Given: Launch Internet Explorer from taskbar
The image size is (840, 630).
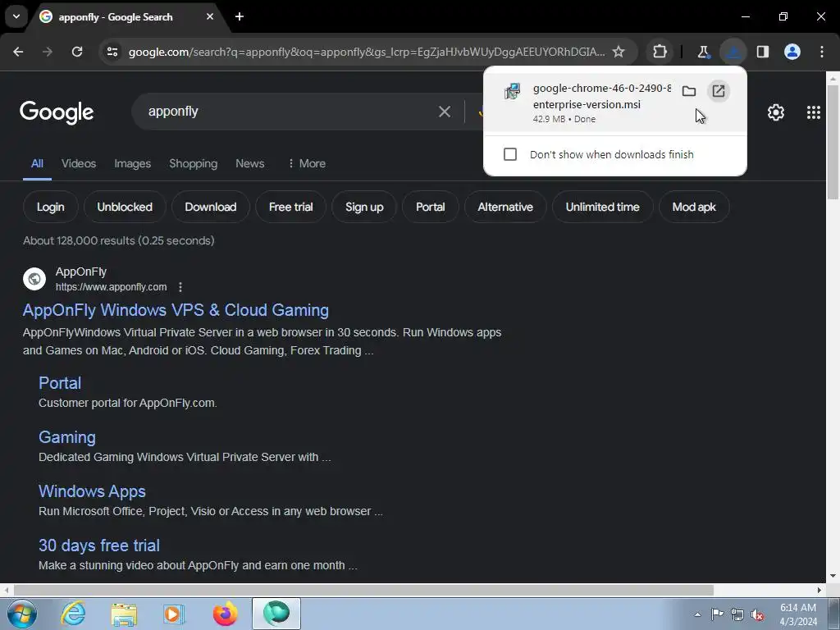Looking at the screenshot, I should pos(73,614).
